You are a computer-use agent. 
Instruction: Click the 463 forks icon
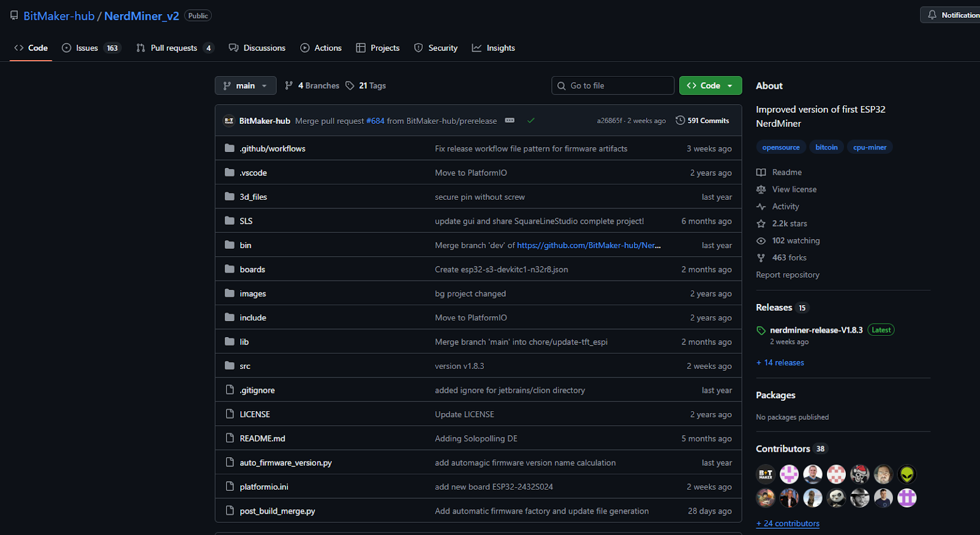[x=761, y=258]
